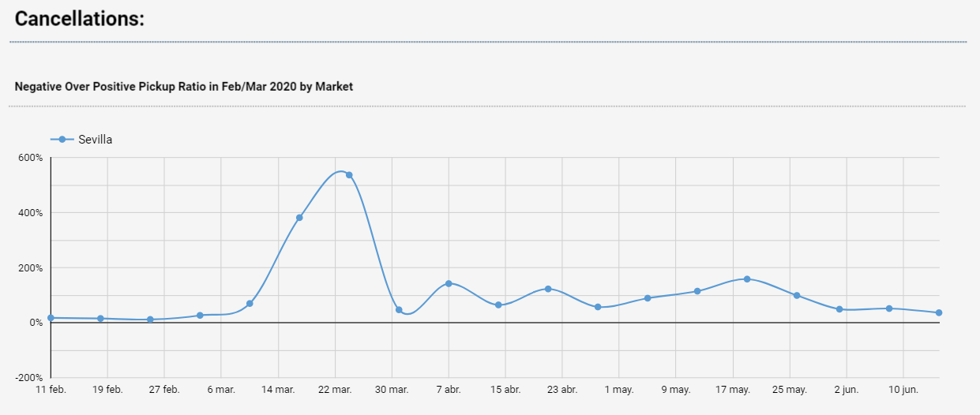Toggle the Sevilla legend entry
Screen dimensions: 980x415
pos(81,140)
